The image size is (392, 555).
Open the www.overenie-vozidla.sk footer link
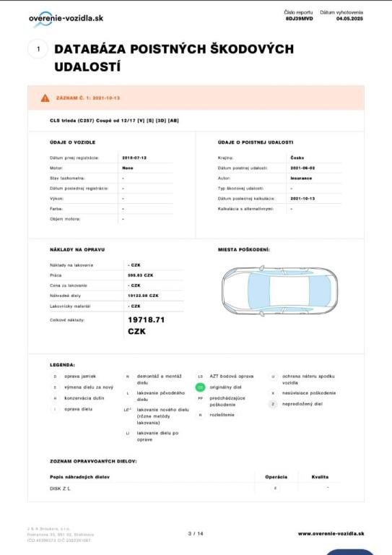331,533
